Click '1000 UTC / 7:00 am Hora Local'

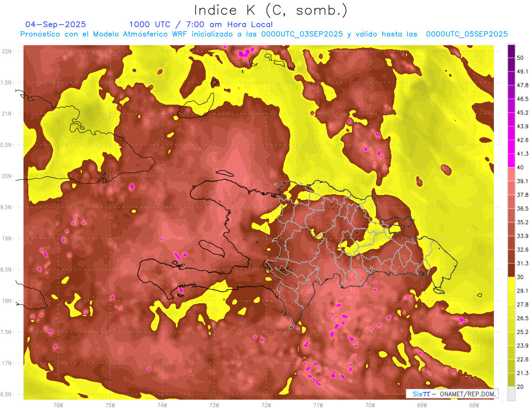tap(201, 25)
